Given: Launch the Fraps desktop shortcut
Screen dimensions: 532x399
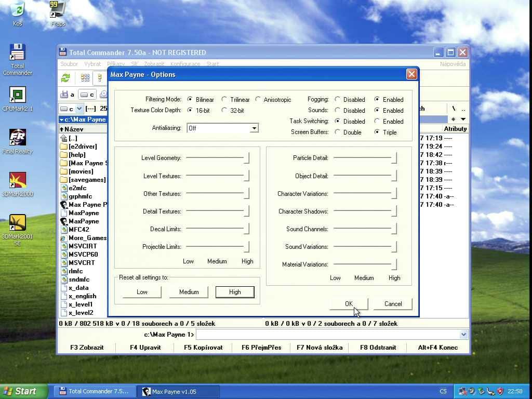Looking at the screenshot, I should click(58, 13).
